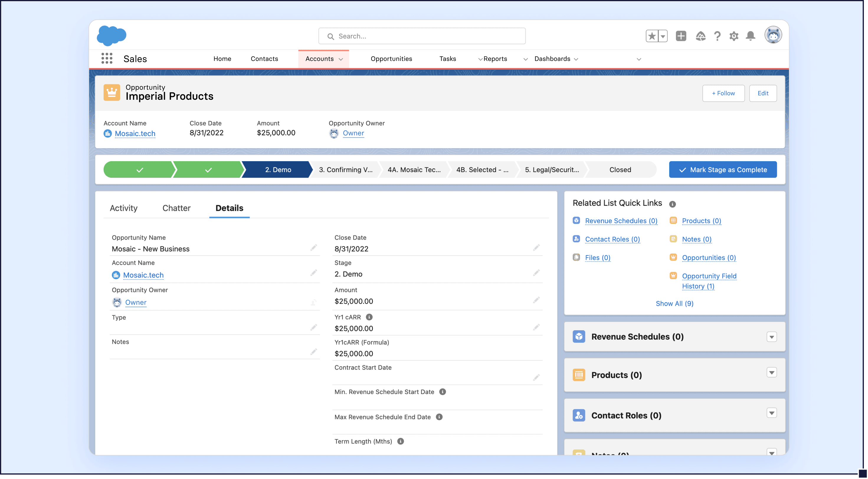Select the Closed stage in path

620,170
